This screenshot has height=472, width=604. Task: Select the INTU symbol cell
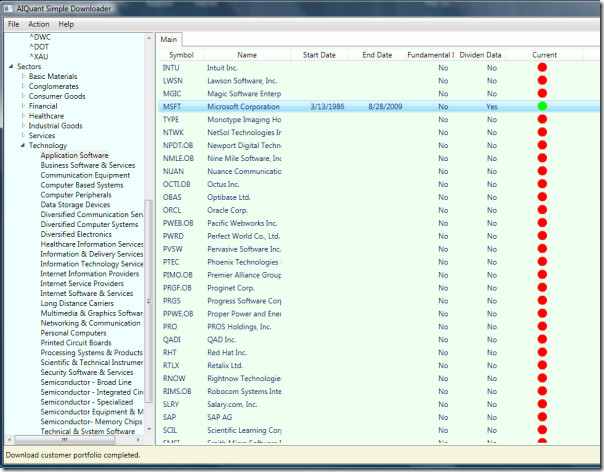[x=171, y=68]
